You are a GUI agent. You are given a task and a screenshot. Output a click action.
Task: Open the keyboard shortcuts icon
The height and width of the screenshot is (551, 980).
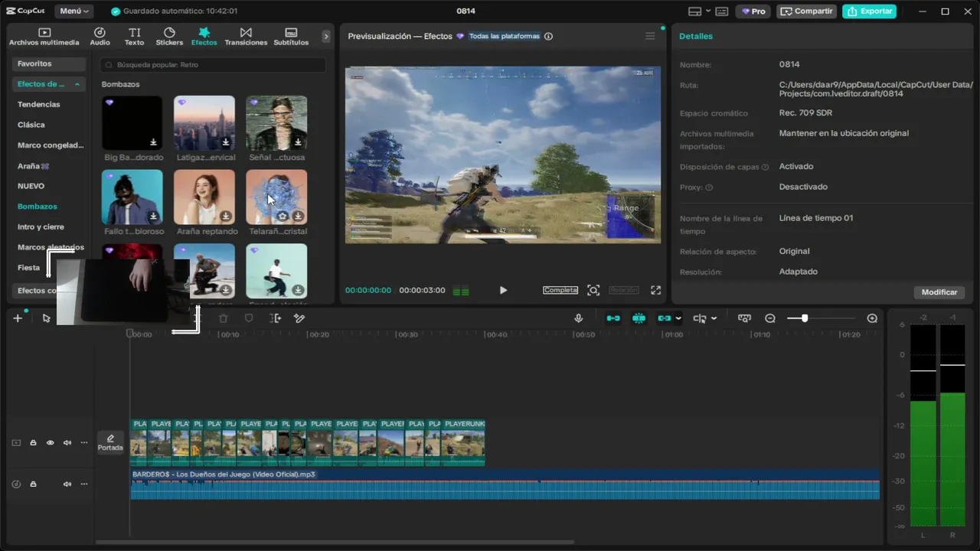tap(721, 11)
